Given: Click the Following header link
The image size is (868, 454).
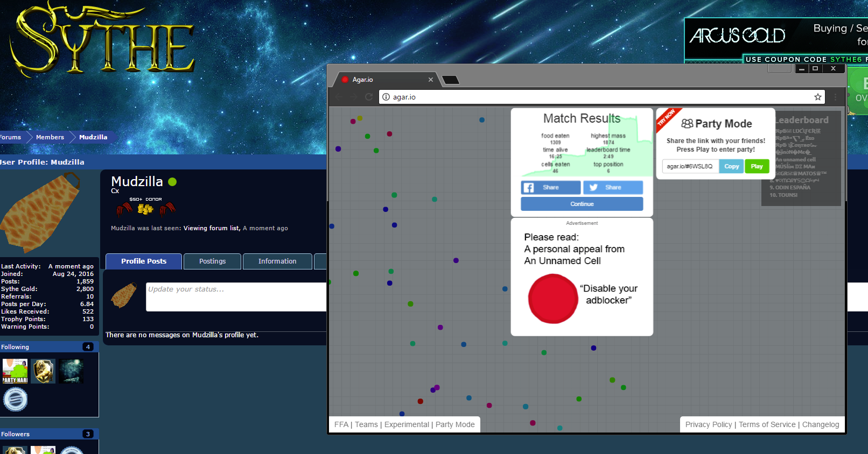Looking at the screenshot, I should [x=15, y=347].
